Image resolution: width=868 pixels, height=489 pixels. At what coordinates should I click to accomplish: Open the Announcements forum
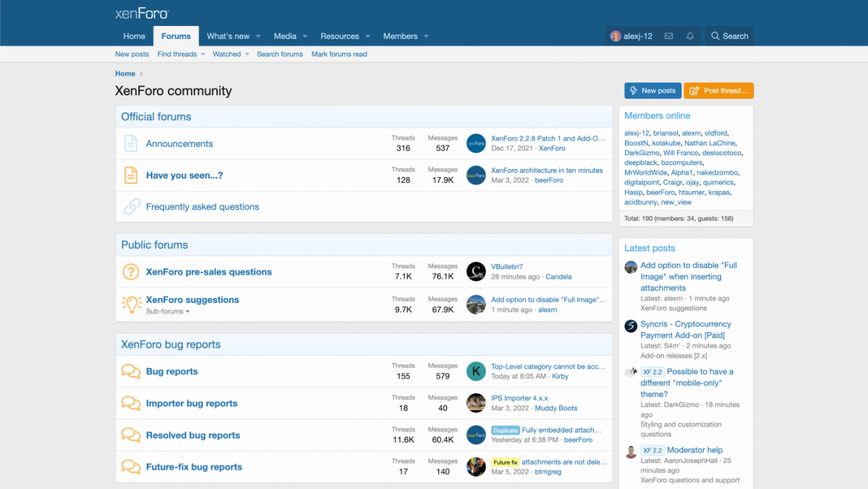pos(179,144)
